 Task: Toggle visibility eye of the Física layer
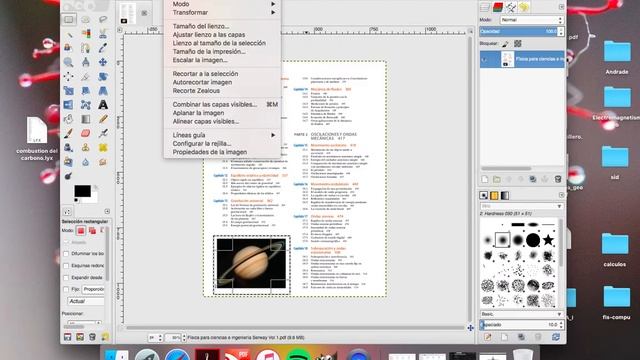coord(484,60)
